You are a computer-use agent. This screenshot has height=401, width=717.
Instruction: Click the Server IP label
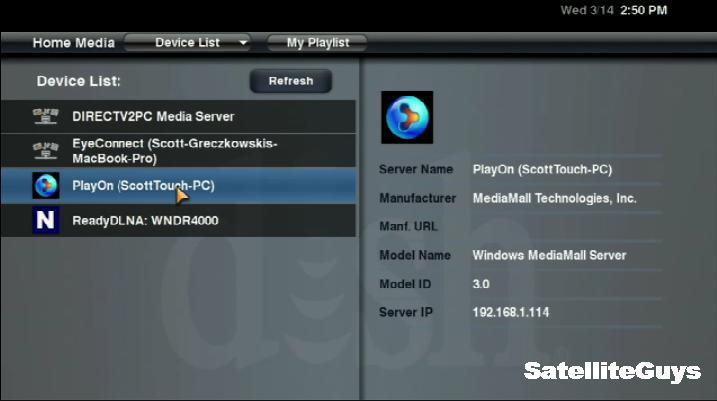tap(406, 312)
